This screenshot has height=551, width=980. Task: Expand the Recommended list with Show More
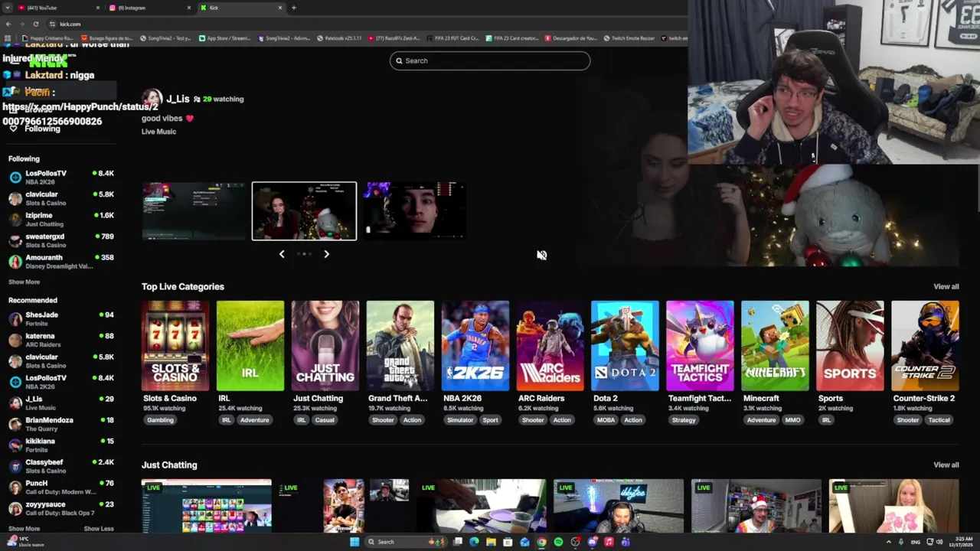coord(24,529)
